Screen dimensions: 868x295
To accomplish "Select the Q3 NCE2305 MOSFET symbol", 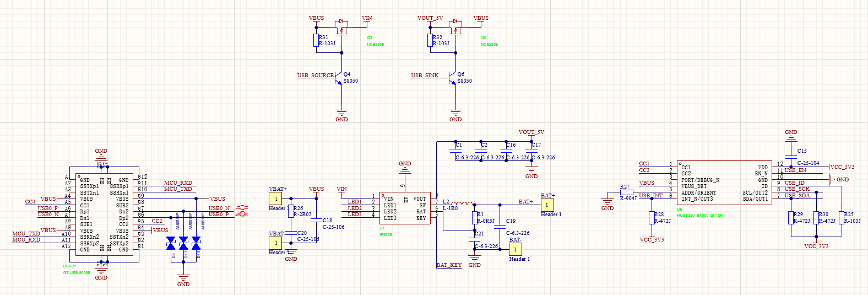I will point(342,26).
